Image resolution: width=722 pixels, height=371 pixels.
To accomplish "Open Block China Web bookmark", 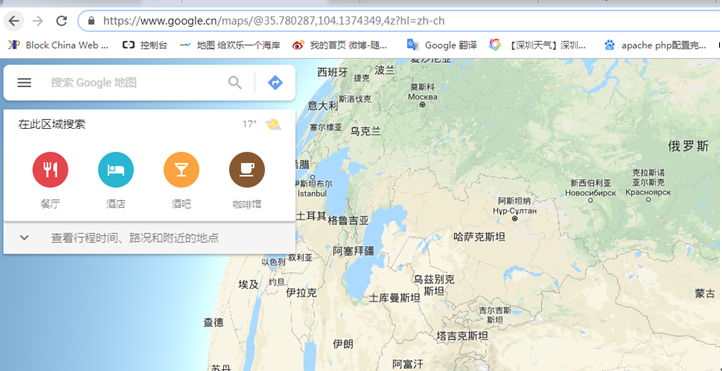I will [x=59, y=45].
